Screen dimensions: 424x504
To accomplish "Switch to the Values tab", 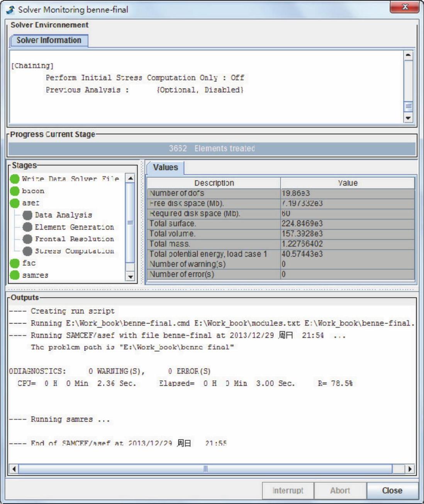I will [165, 167].
